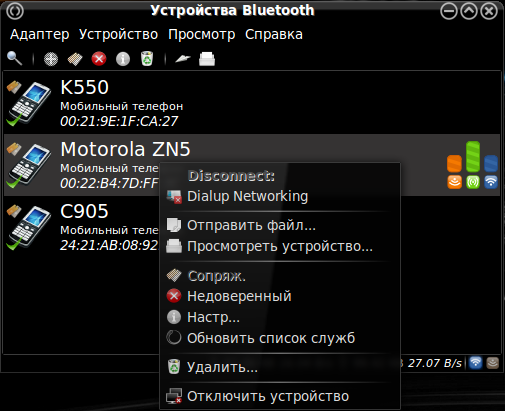The width and height of the screenshot is (505, 411).
Task: Choose Dialup Networking in context menu
Action: tap(280, 196)
